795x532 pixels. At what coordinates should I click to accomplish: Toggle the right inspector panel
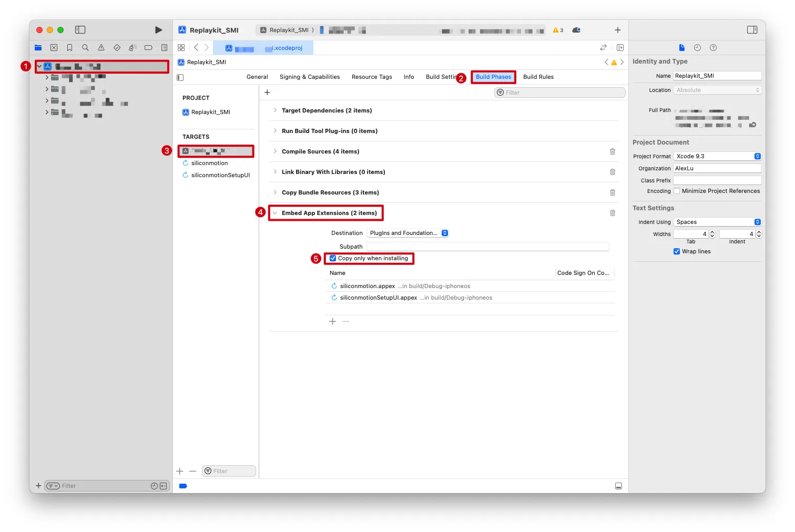(752, 30)
